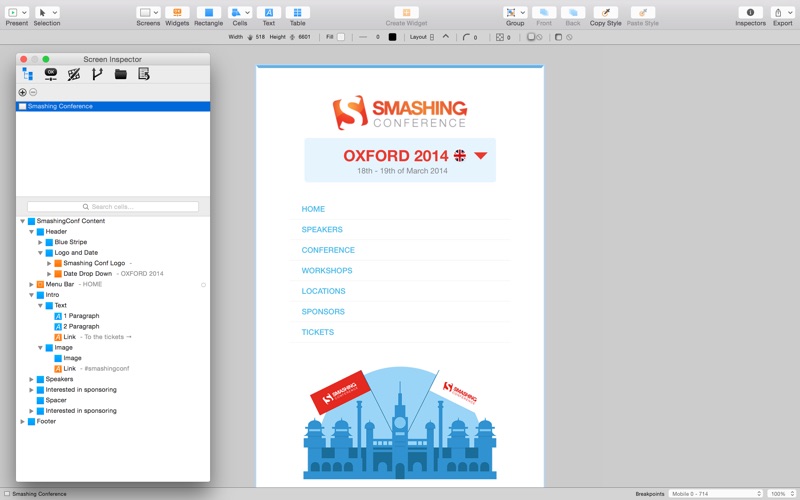Open the OXFORD 2014 red dropdown arrow

(x=481, y=156)
